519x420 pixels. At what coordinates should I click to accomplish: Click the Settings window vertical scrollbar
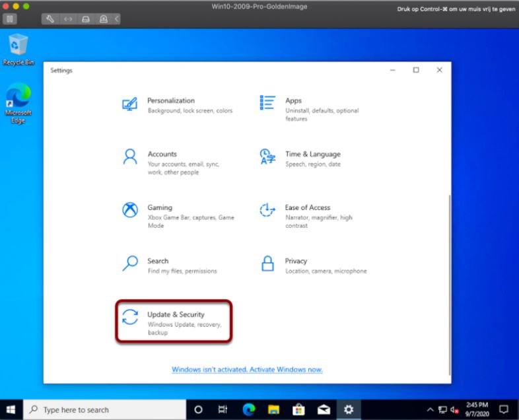pyautogui.click(x=450, y=285)
